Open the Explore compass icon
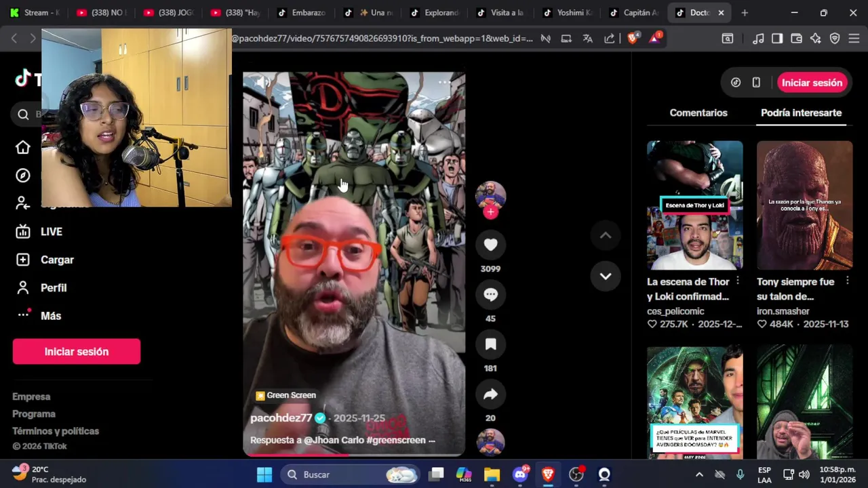The width and height of the screenshot is (868, 488). coord(23,176)
